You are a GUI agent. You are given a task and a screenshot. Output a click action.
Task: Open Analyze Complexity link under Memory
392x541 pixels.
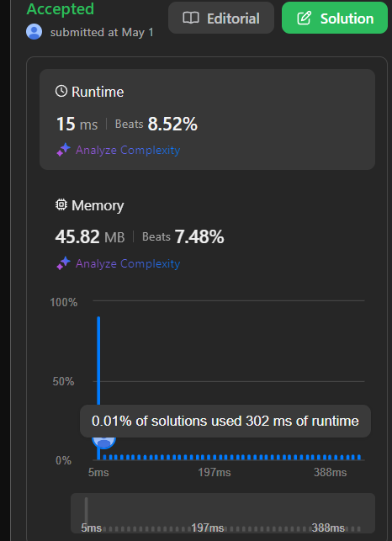point(128,263)
